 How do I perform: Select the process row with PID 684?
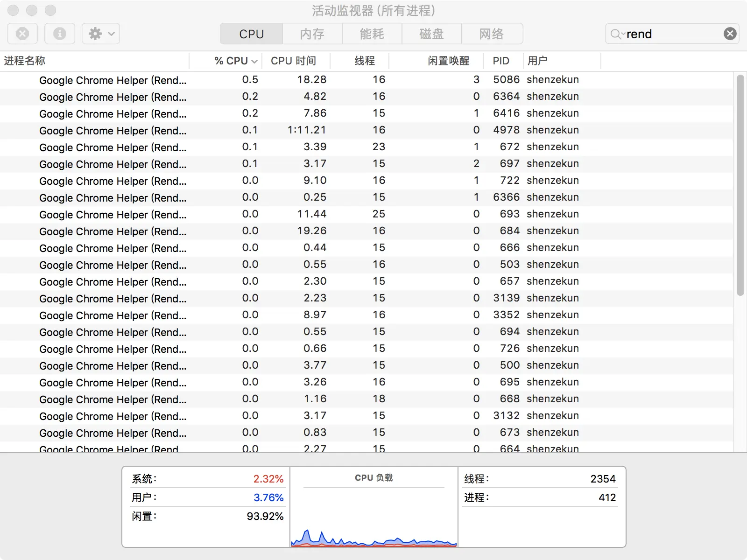366,231
